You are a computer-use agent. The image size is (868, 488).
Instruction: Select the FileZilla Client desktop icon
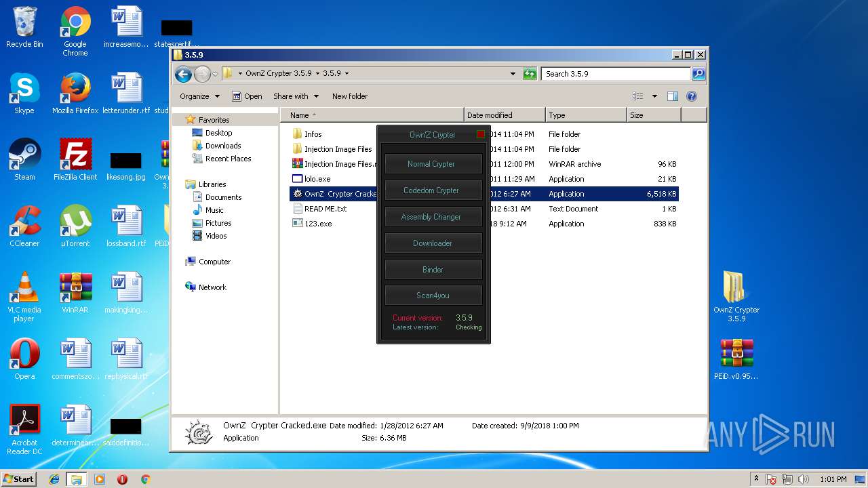(75, 160)
